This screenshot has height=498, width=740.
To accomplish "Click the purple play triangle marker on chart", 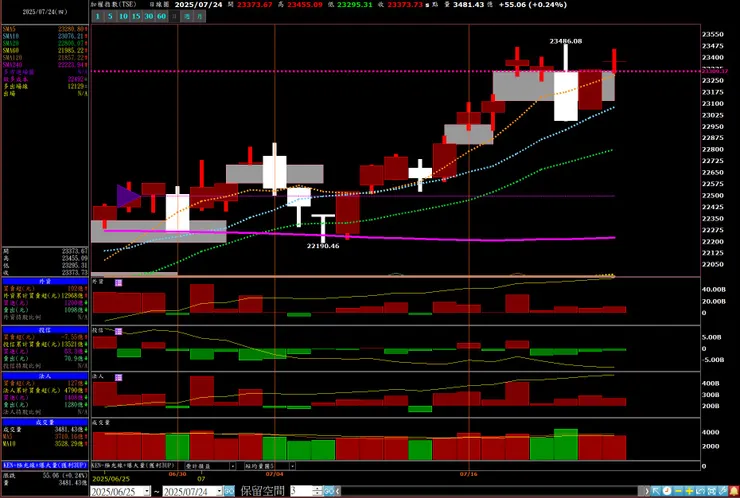I will (128, 196).
